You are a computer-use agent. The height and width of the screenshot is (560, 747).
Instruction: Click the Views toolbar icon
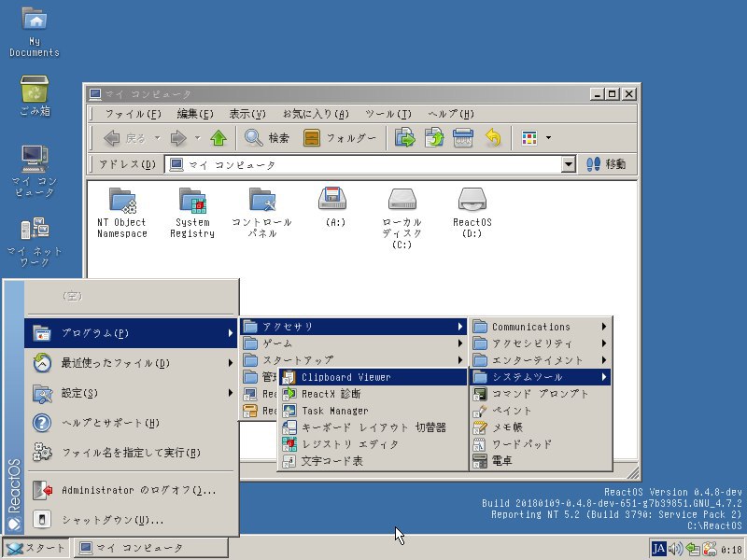[x=529, y=138]
